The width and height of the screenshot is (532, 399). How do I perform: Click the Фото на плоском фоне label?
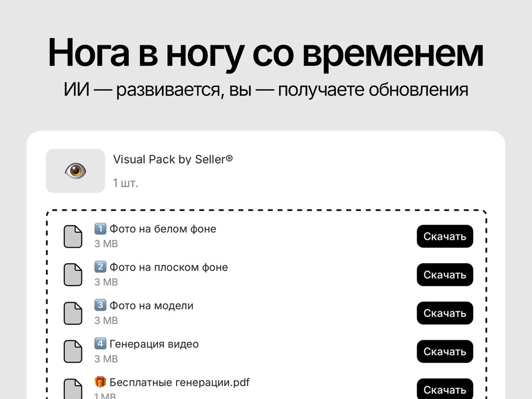coord(168,268)
